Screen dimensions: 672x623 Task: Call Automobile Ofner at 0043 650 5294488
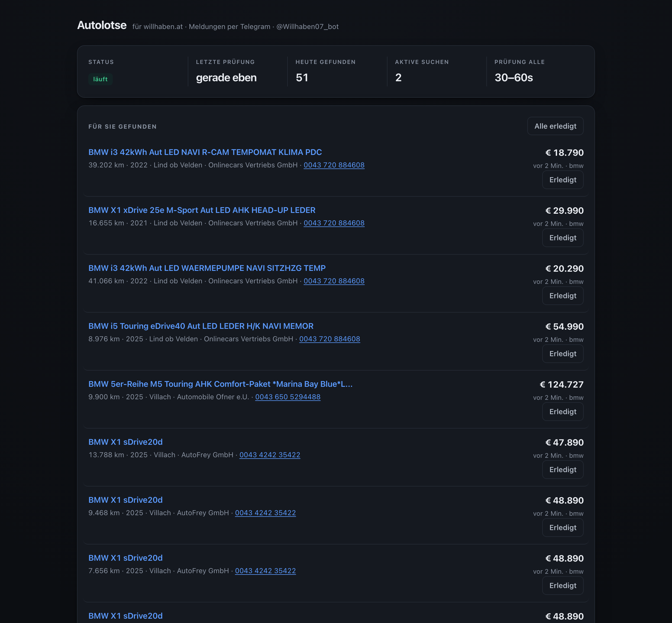(x=287, y=397)
